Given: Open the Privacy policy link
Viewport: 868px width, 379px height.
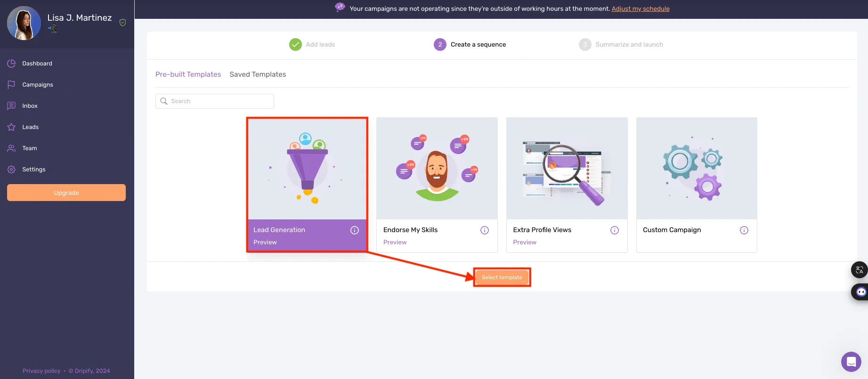Looking at the screenshot, I should coord(41,371).
